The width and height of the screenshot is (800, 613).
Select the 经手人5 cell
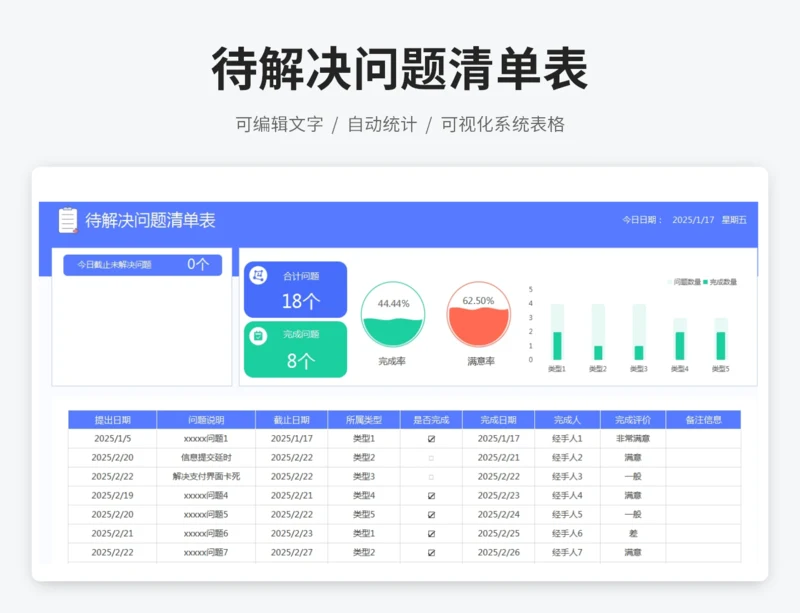pos(567,514)
